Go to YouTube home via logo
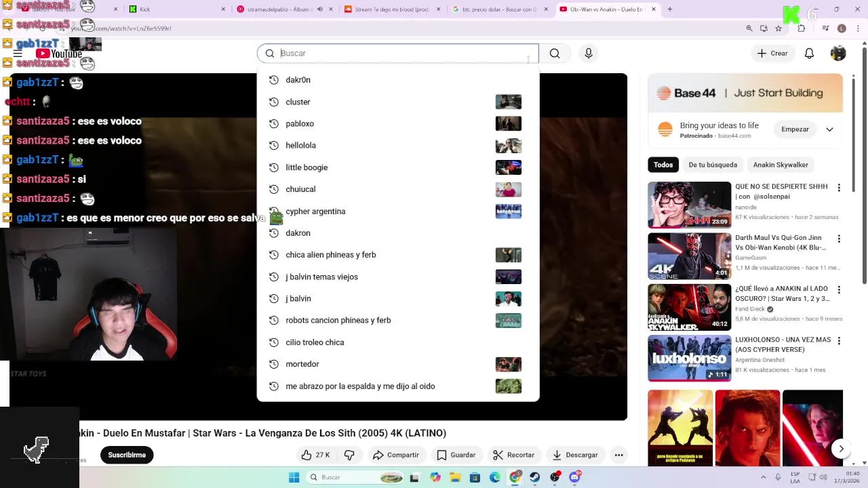 [60, 54]
